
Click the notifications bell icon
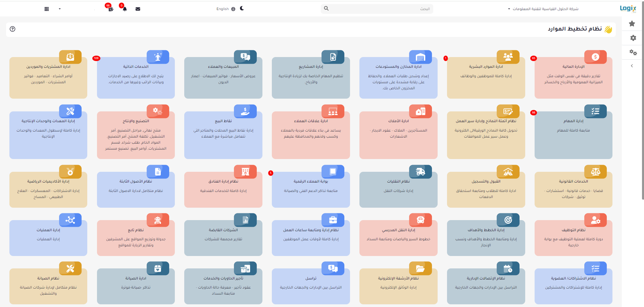coord(125,9)
